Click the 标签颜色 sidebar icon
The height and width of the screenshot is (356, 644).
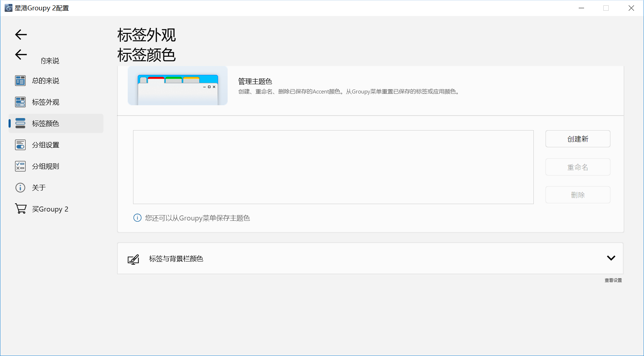point(20,123)
